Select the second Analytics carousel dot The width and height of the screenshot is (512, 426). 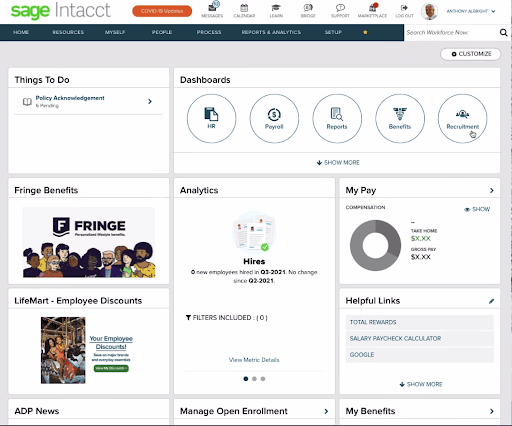tap(254, 379)
